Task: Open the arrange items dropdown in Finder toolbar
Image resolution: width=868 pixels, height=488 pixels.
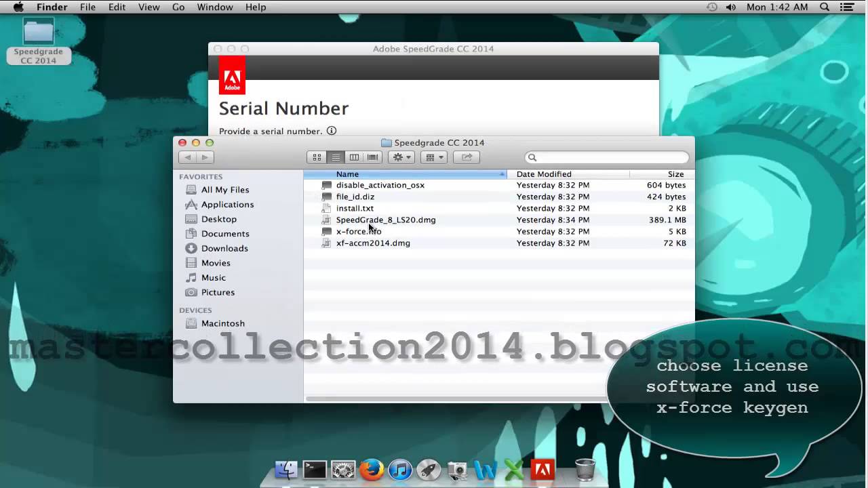Action: point(433,157)
